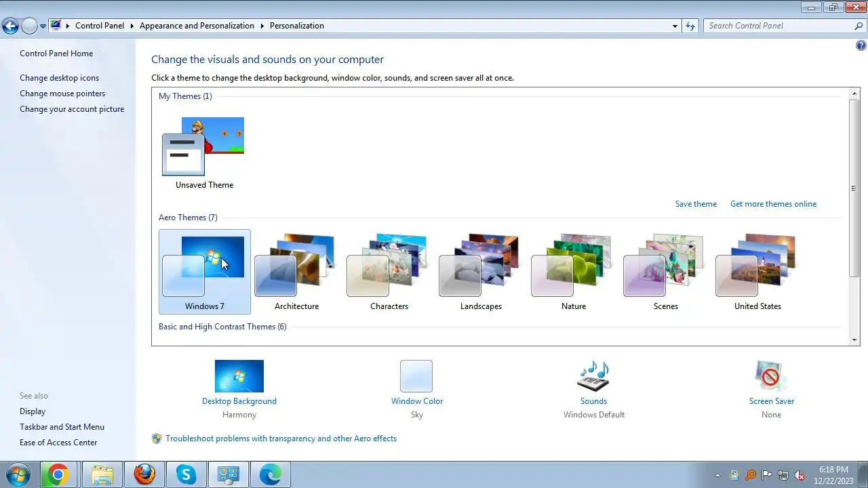Open Change your account picture
Viewport: 868px width, 488px height.
[72, 109]
